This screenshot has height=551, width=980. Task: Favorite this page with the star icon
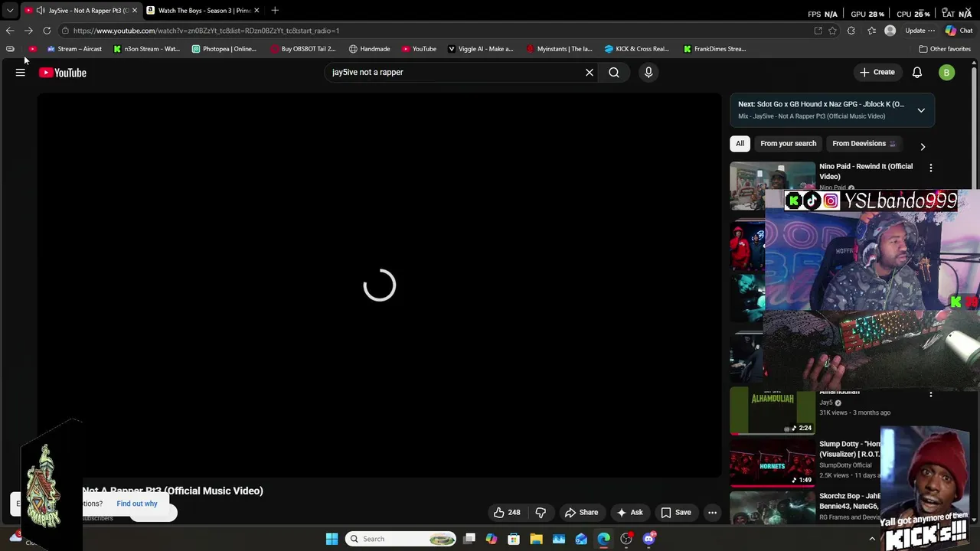(832, 31)
